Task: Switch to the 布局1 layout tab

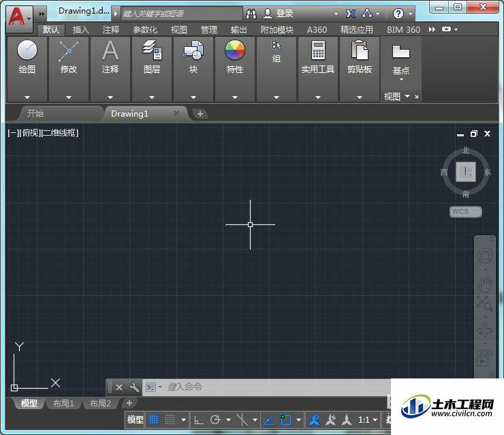Action: click(x=63, y=403)
